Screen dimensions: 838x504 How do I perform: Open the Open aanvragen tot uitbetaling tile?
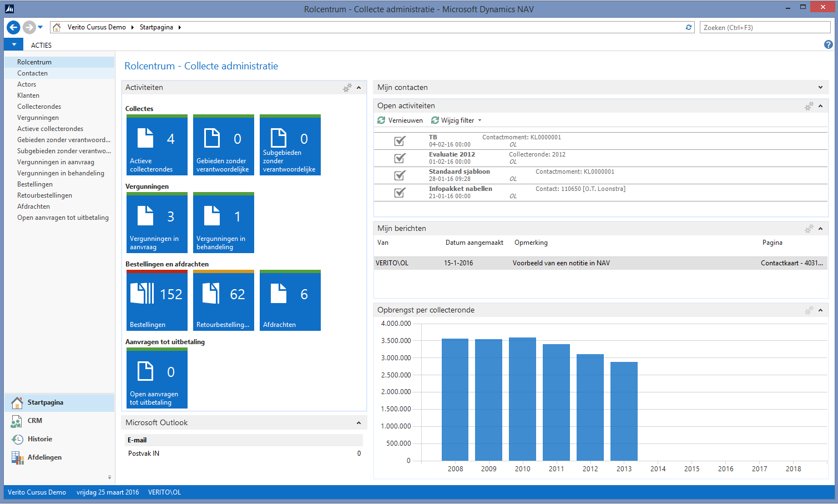tap(157, 378)
